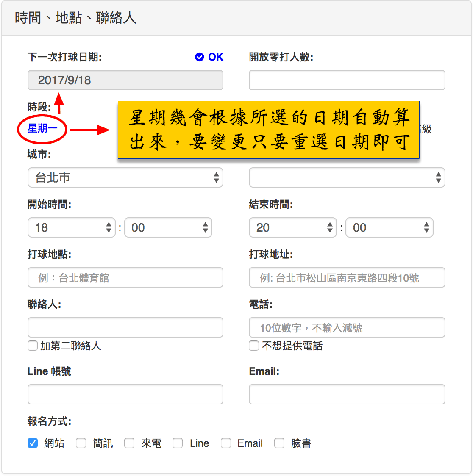Click the 打球地址 address input field
The image size is (473, 476).
pos(347,278)
